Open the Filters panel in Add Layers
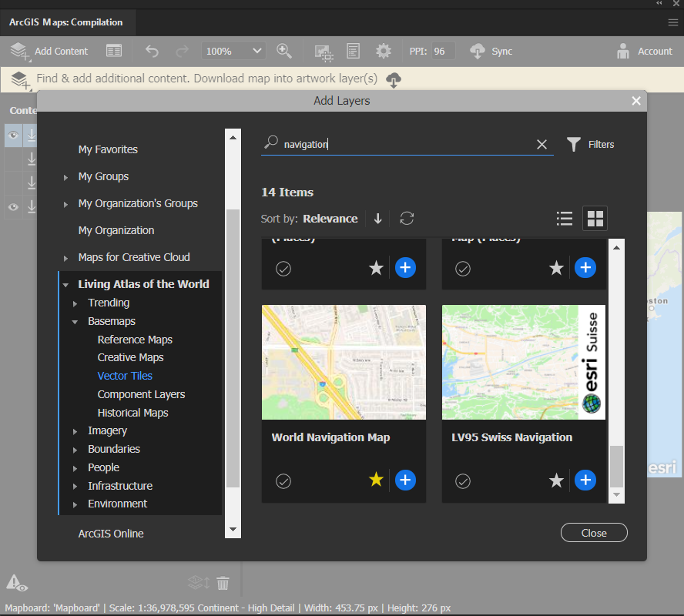The height and width of the screenshot is (616, 684). tap(590, 144)
